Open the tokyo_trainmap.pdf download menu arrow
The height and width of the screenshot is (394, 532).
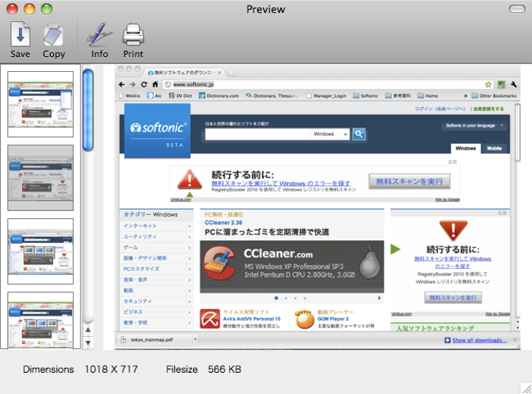[196, 339]
